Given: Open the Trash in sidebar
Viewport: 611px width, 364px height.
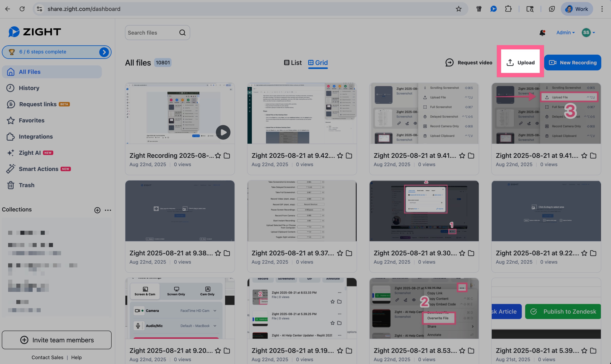Looking at the screenshot, I should coord(27,185).
